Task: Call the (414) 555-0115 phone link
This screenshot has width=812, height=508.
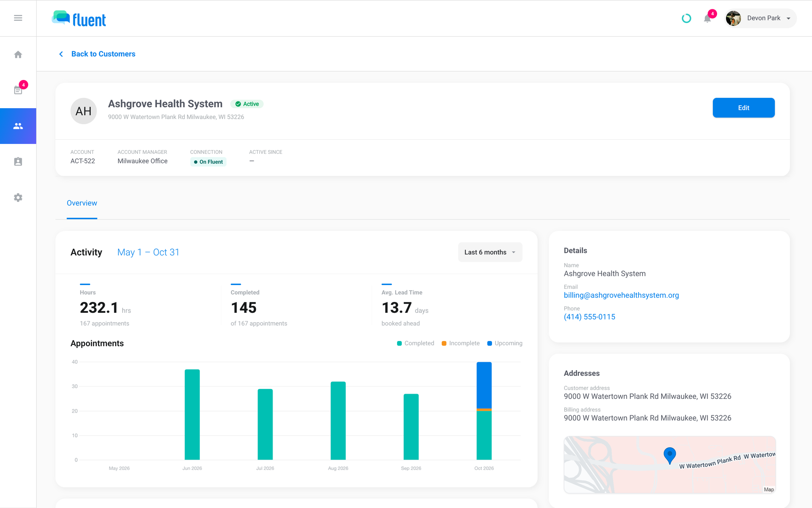Action: [589, 317]
